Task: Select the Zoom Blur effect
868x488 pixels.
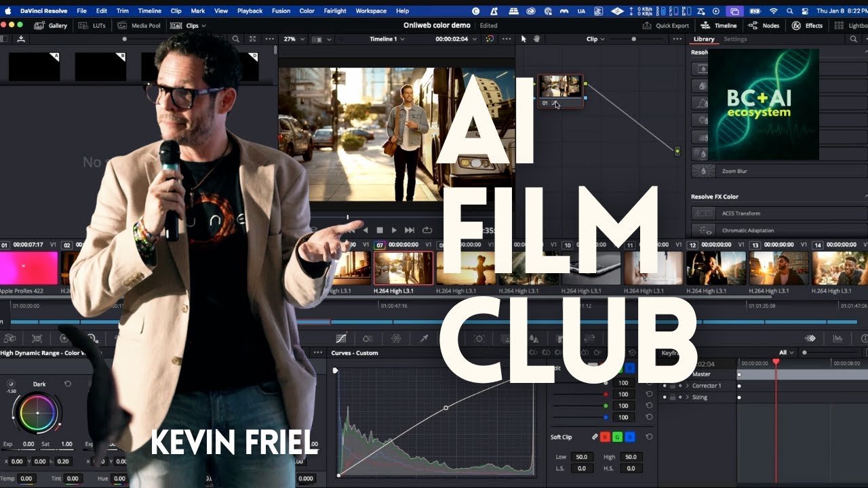Action: coord(779,171)
